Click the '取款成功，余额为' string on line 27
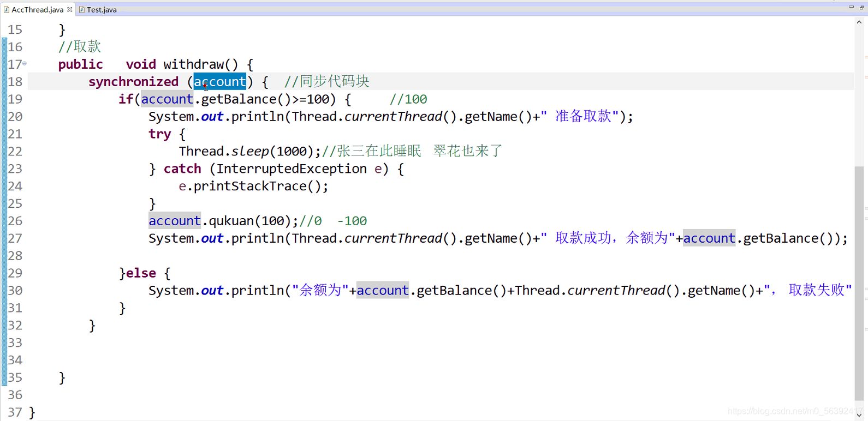This screenshot has height=421, width=868. pos(611,238)
